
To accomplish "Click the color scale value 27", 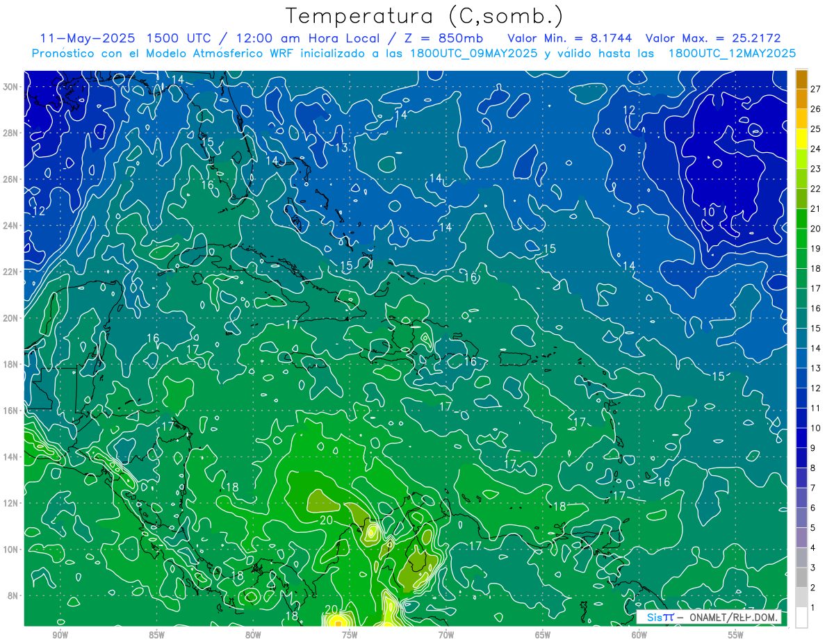I will pyautogui.click(x=816, y=89).
